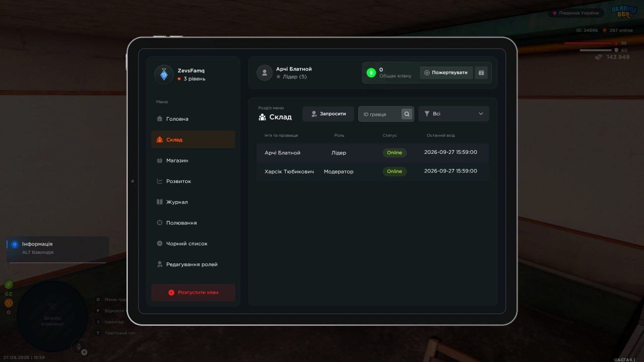Click the Статус column header
644x362 pixels.
coord(389,135)
